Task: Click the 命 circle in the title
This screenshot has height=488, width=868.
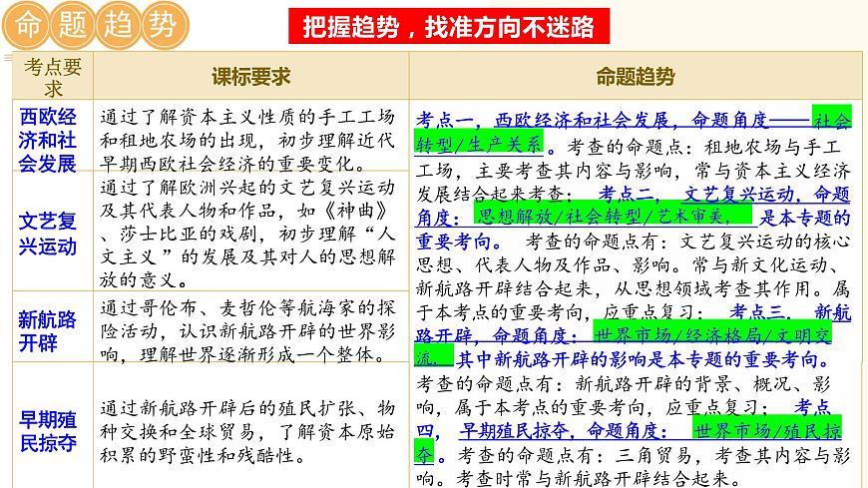Action: [x=26, y=26]
